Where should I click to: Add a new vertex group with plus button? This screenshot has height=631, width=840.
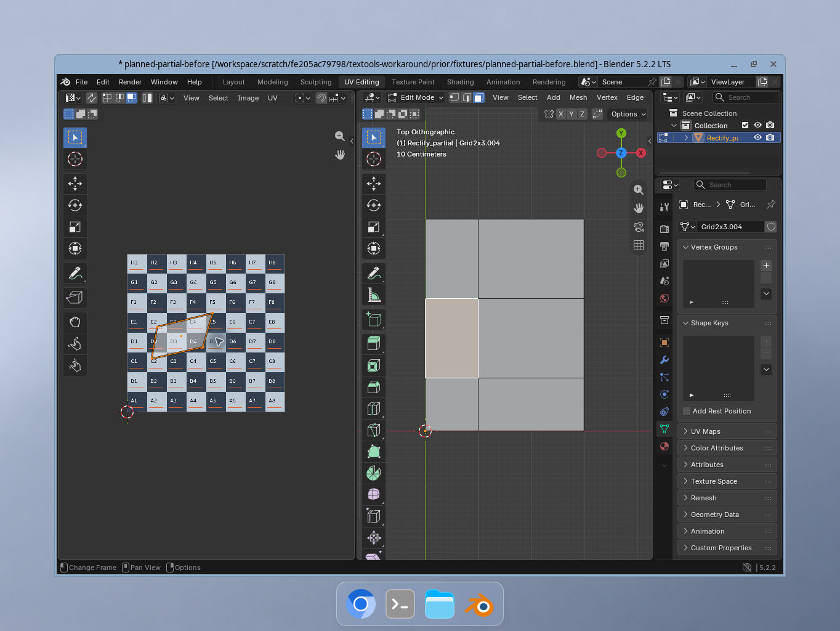(766, 266)
